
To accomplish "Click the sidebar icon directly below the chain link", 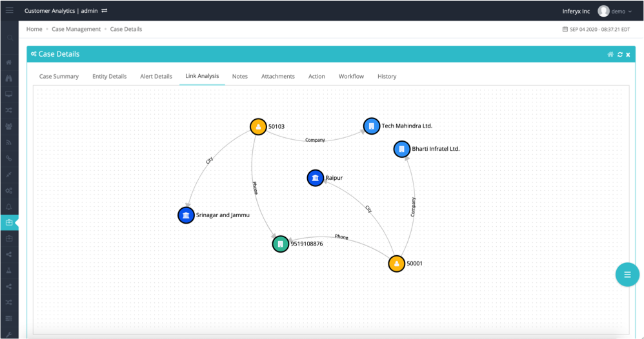I will click(x=9, y=175).
